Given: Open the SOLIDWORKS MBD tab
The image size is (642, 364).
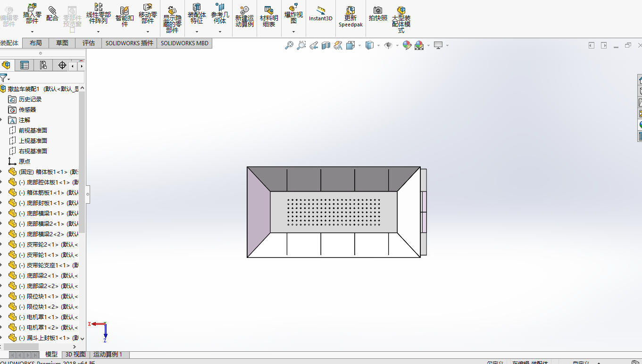Looking at the screenshot, I should 184,43.
